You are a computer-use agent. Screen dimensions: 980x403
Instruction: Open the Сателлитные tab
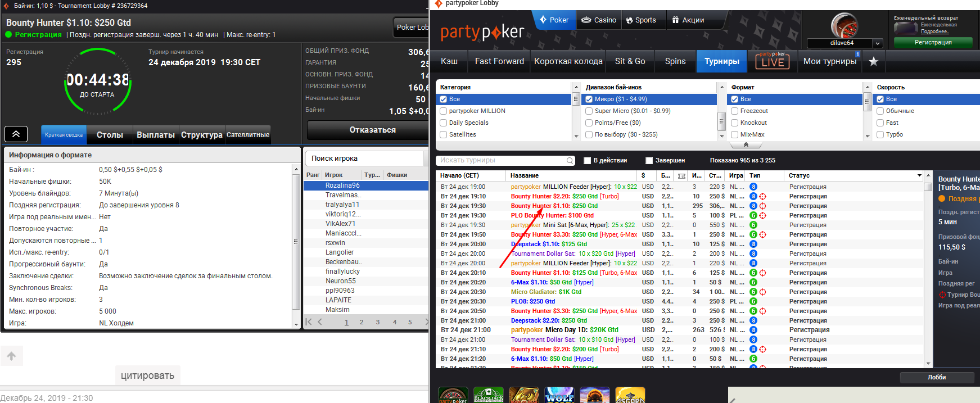click(x=248, y=135)
